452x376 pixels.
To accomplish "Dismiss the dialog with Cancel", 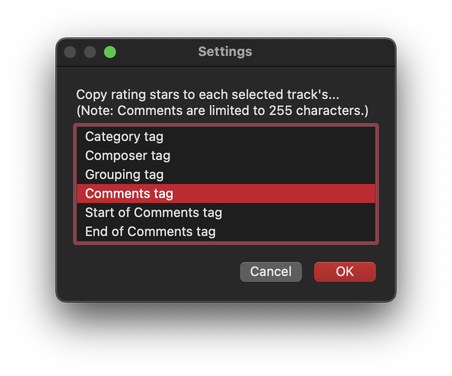I will point(271,272).
